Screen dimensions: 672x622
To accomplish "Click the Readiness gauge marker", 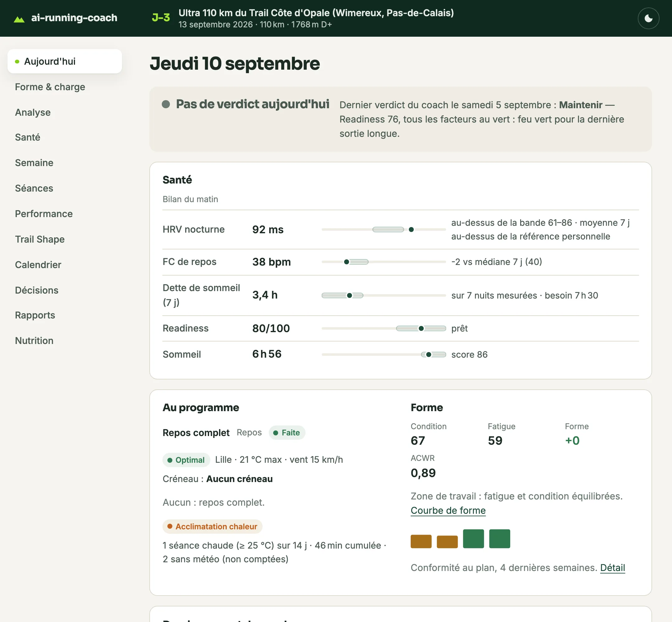I will pyautogui.click(x=421, y=328).
